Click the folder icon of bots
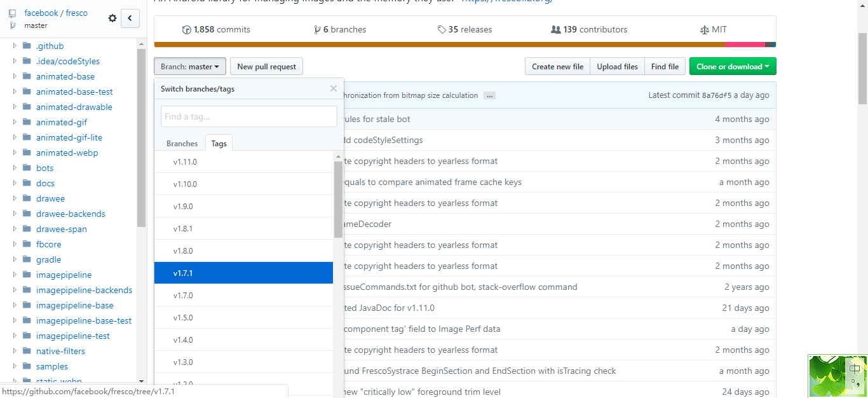The height and width of the screenshot is (398, 868). pyautogui.click(x=27, y=168)
